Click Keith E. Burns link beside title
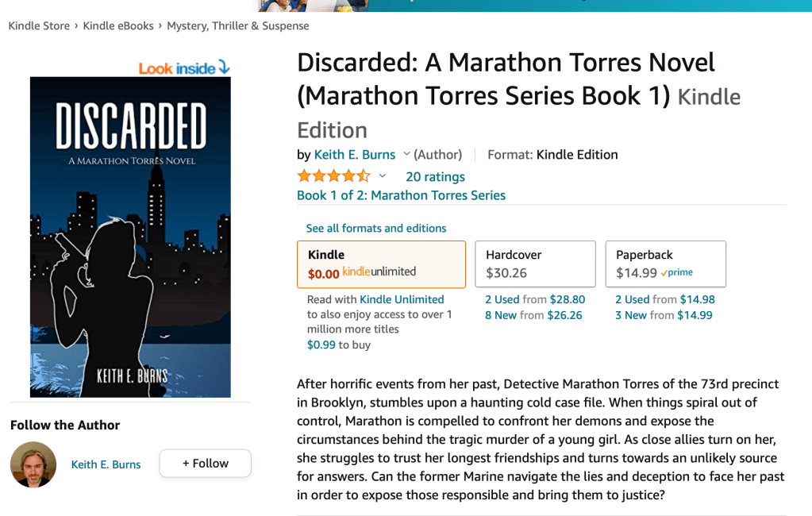The image size is (812, 516). tap(355, 155)
